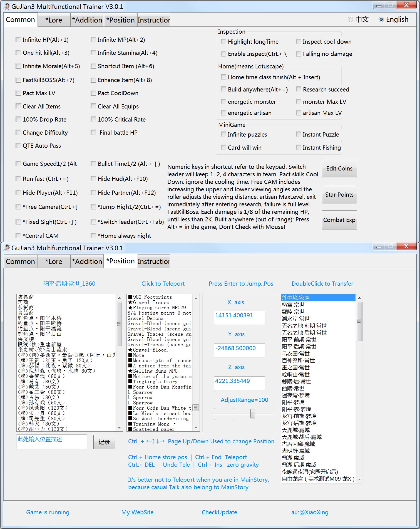The width and height of the screenshot is (420, 529).
Task: Select <牌>马有 (80文) entry
Action: tap(66, 382)
